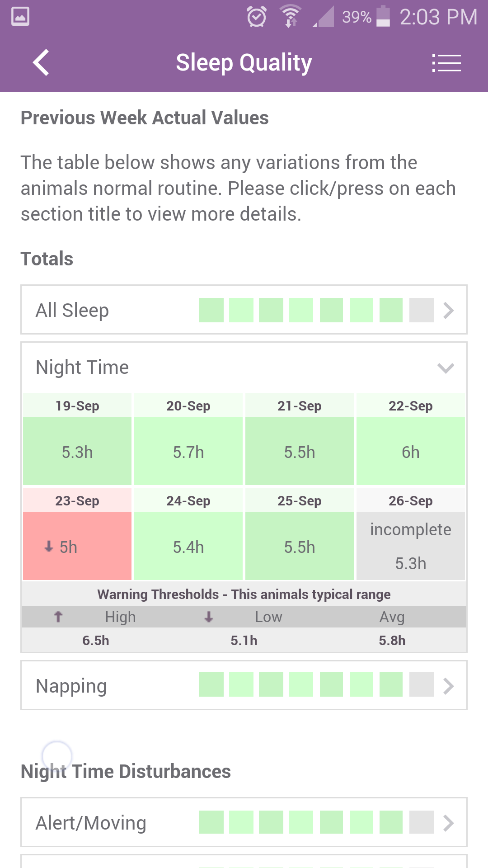
Task: Tap the image notification icon
Action: point(20,17)
